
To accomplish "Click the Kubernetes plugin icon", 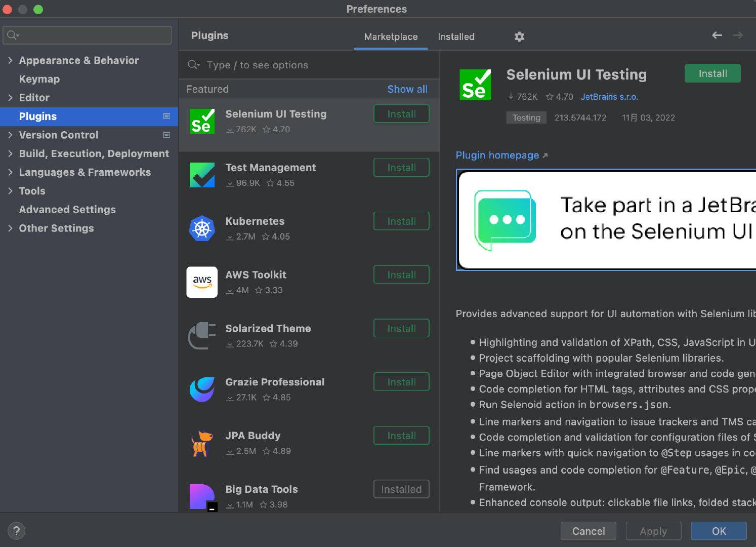I will tap(202, 228).
